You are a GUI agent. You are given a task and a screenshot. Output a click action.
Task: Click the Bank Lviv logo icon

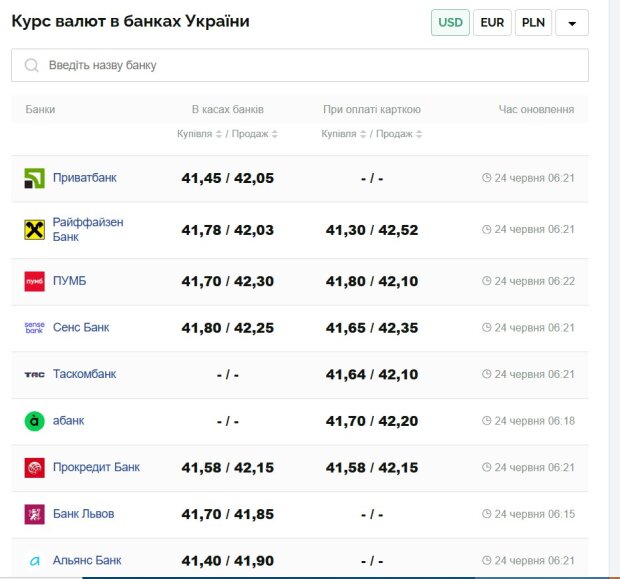pos(34,514)
